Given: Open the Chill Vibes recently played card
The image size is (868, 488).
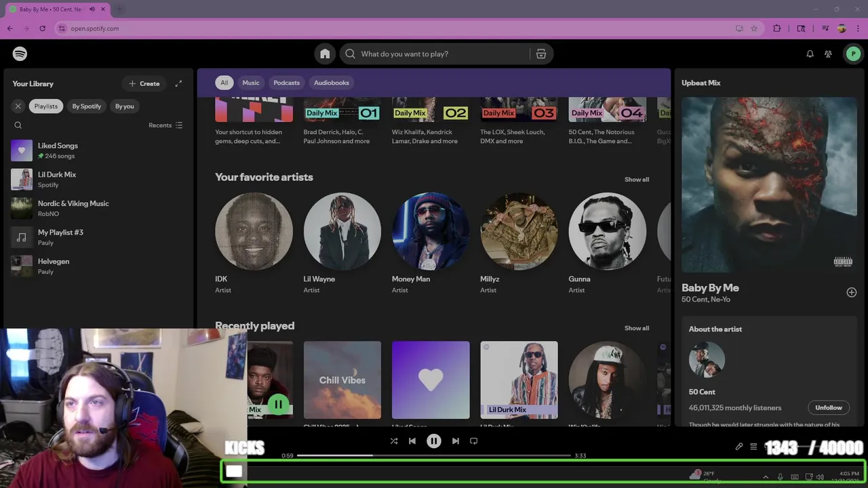Looking at the screenshot, I should point(342,385).
